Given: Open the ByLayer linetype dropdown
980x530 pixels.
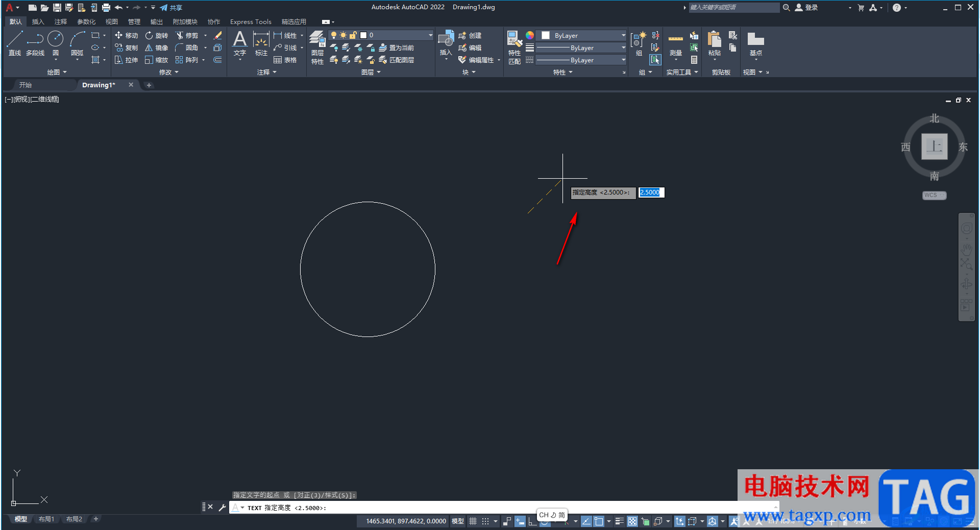Looking at the screenshot, I should tap(581, 60).
